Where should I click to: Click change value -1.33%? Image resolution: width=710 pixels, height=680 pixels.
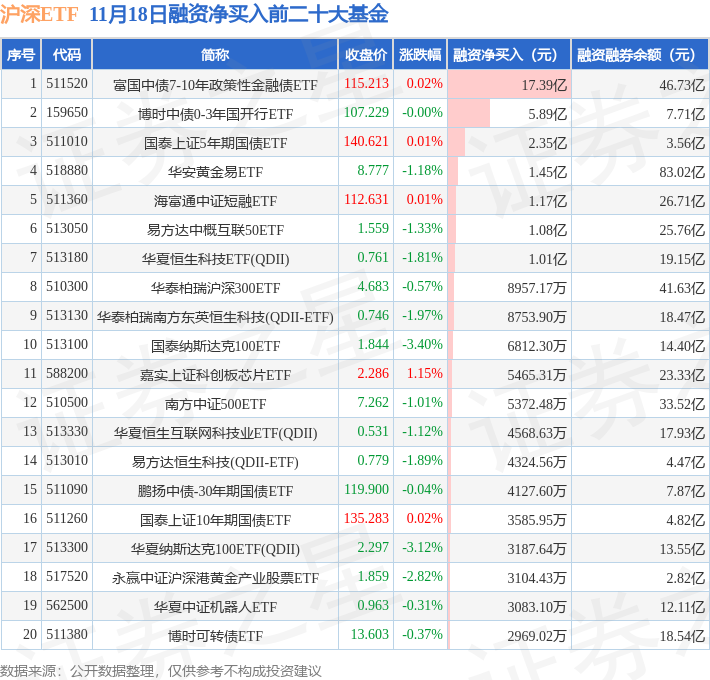[x=422, y=228]
